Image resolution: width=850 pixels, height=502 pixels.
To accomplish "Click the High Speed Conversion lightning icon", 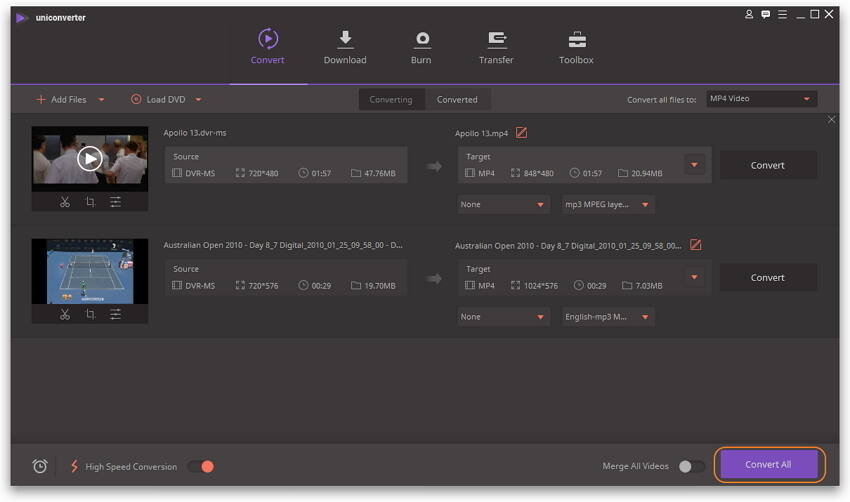I will [x=74, y=466].
